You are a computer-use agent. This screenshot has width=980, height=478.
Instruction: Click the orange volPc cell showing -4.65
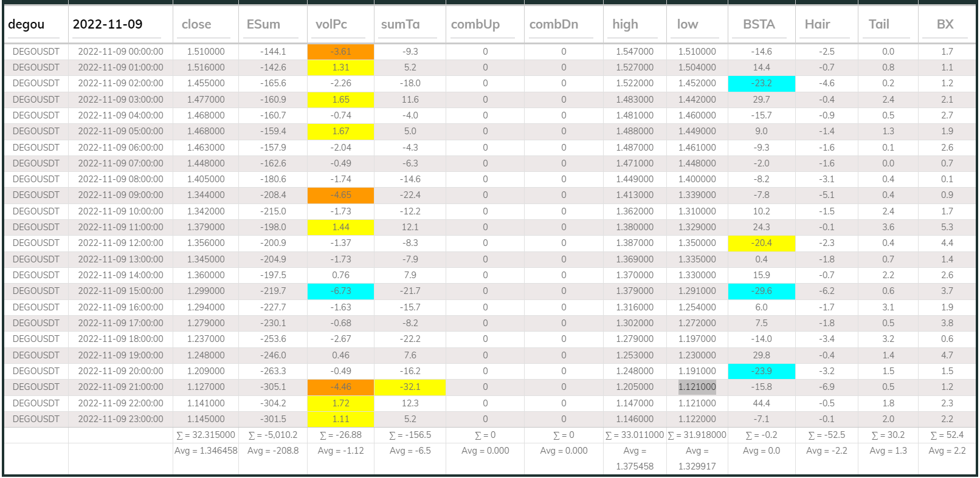(340, 195)
